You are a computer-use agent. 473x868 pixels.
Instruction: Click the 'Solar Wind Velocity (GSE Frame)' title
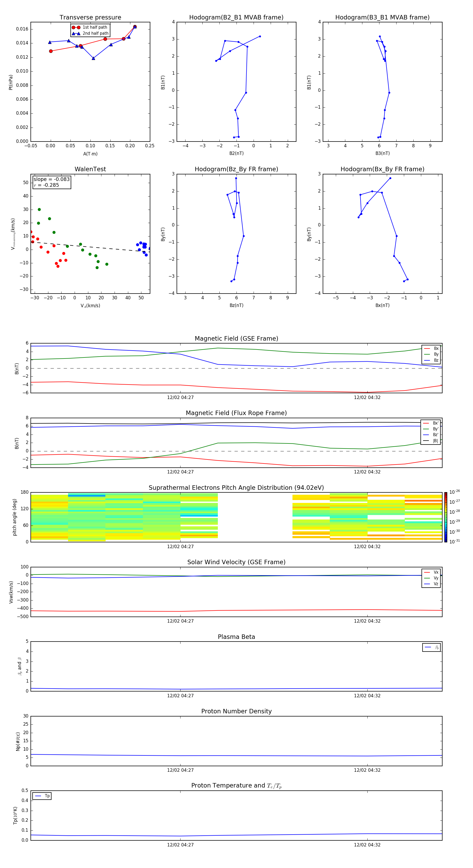click(x=236, y=562)
